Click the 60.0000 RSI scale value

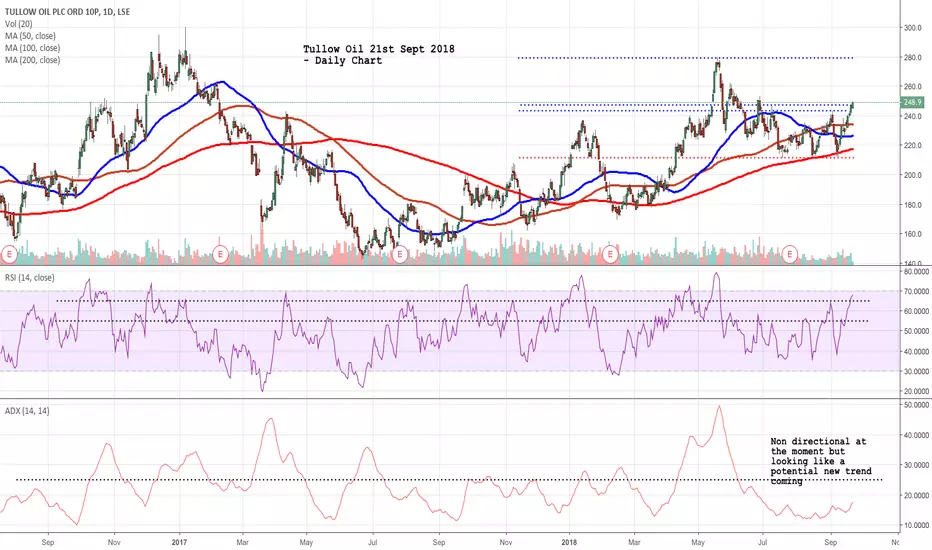pos(917,311)
